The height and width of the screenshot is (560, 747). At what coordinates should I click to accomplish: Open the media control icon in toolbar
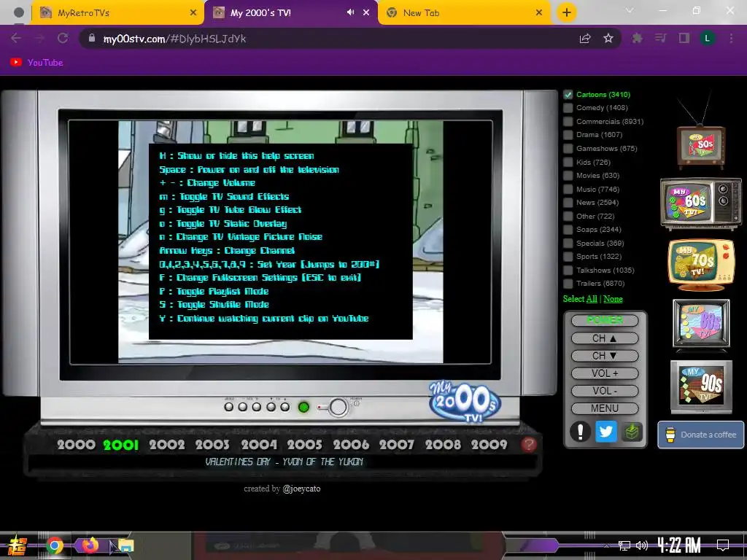coord(660,39)
